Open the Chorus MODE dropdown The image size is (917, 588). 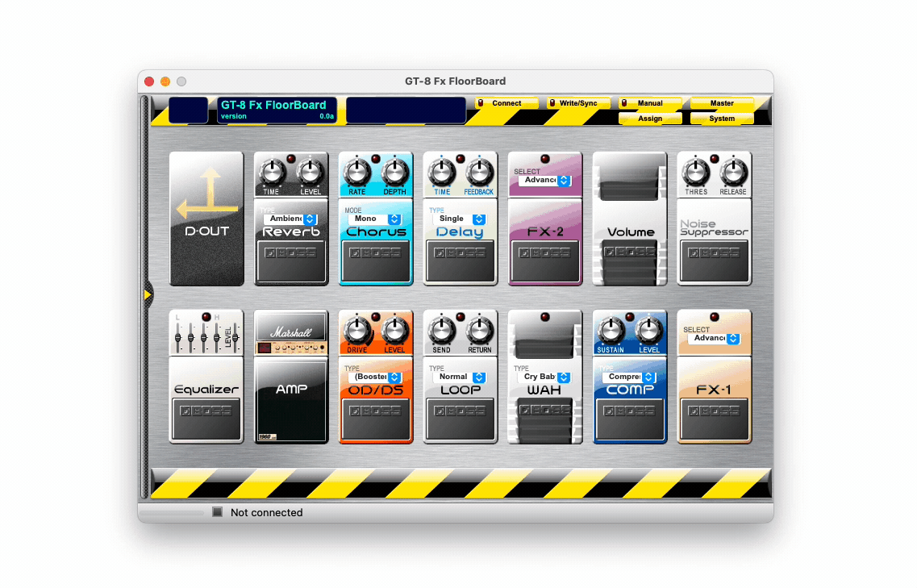pyautogui.click(x=375, y=219)
